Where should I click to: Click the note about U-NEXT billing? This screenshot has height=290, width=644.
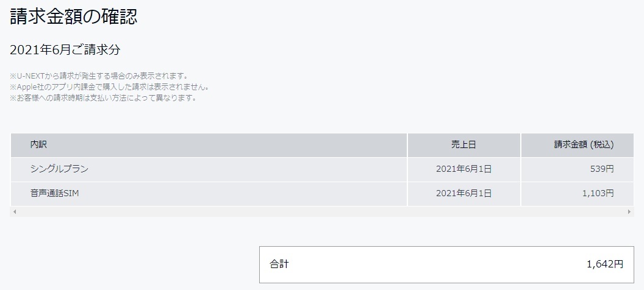[98, 76]
